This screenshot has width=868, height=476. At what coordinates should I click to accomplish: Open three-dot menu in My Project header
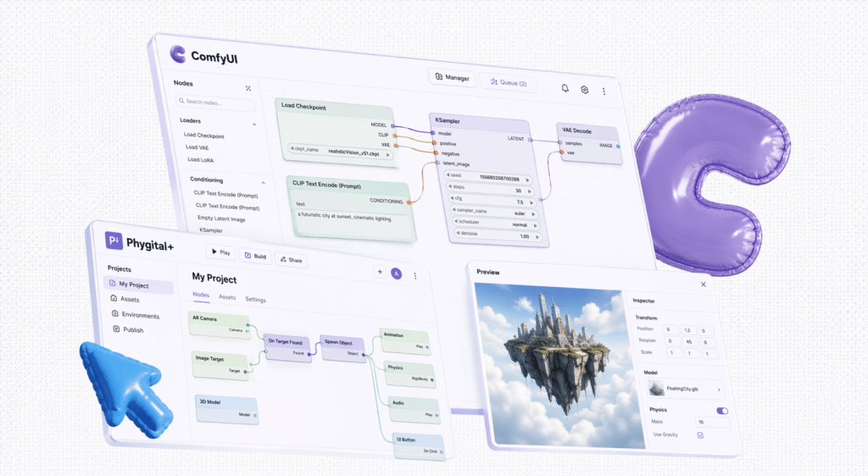pos(415,275)
